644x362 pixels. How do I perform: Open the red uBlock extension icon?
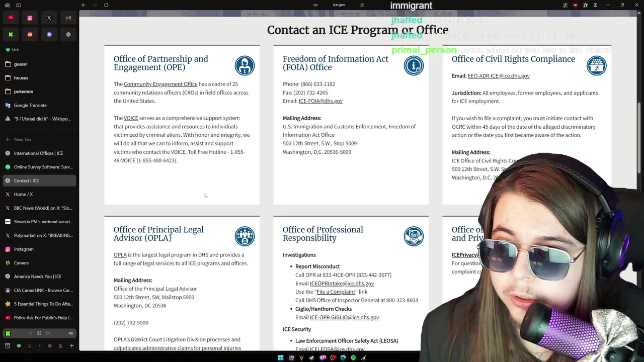point(575,5)
